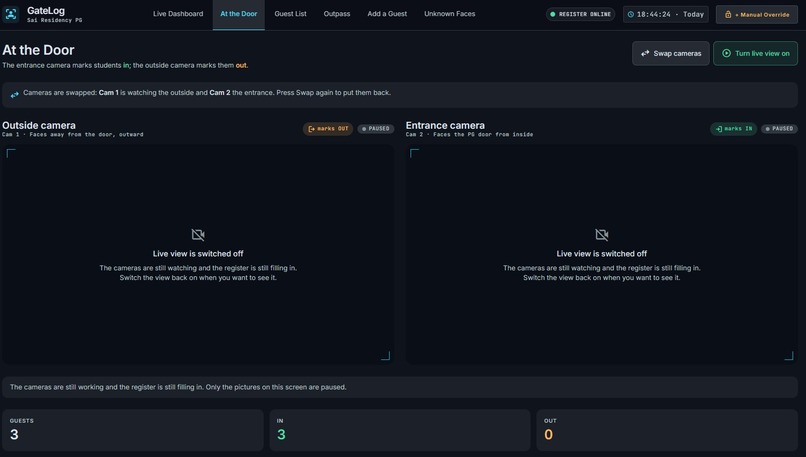The width and height of the screenshot is (806, 457).
Task: Switch to Add a Guest tab
Action: [387, 14]
